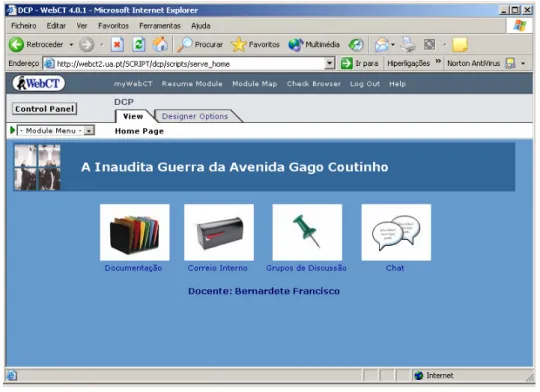Open the Grupos de Discussão text link
Screen dimensions: 540x392
(306, 269)
